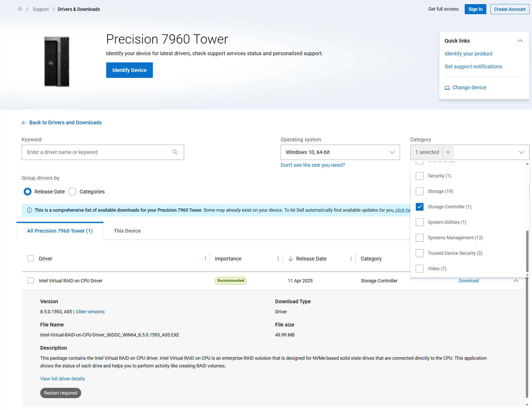Click the Support breadcrumb link

[x=40, y=9]
